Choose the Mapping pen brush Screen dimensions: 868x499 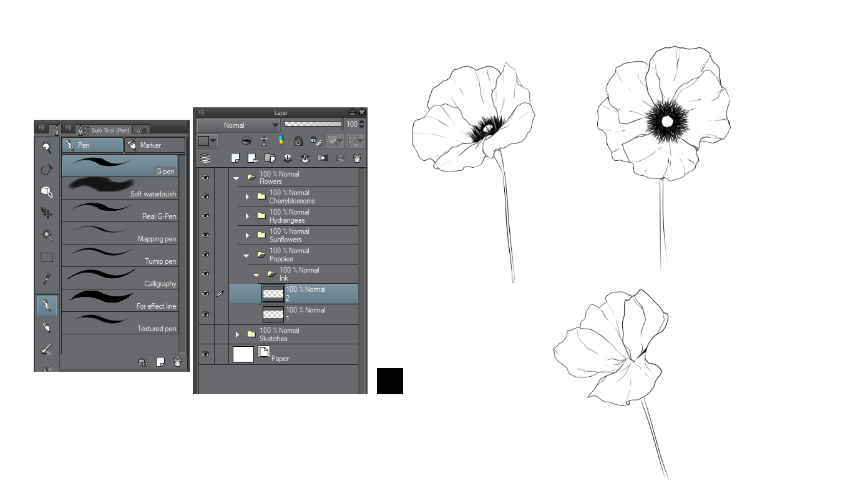coord(120,233)
